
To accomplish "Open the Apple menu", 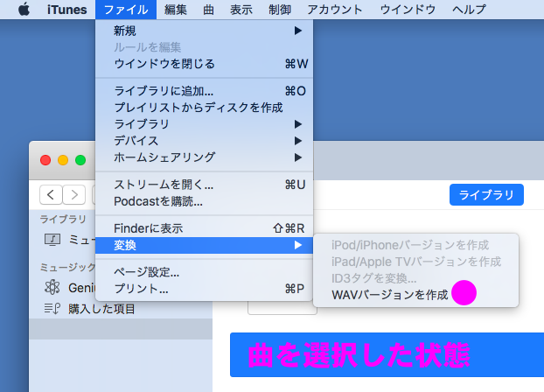I will click(24, 10).
